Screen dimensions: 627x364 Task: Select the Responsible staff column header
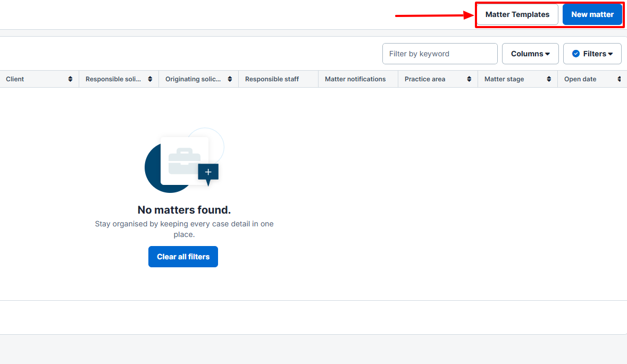coord(272,79)
